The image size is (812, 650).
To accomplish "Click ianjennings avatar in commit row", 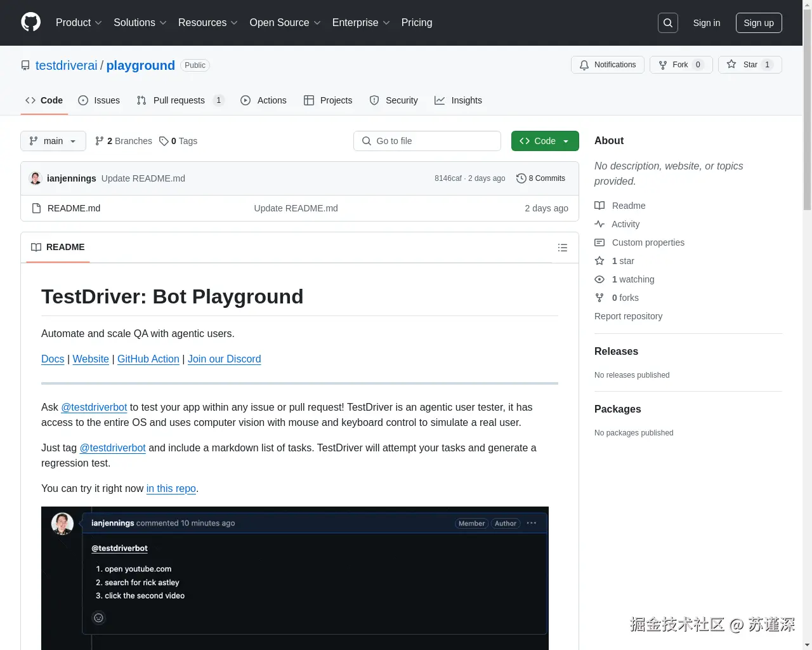I will pos(36,178).
